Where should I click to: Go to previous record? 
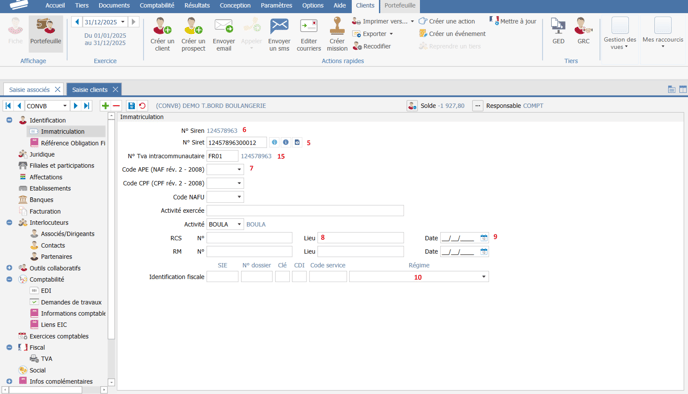click(19, 106)
